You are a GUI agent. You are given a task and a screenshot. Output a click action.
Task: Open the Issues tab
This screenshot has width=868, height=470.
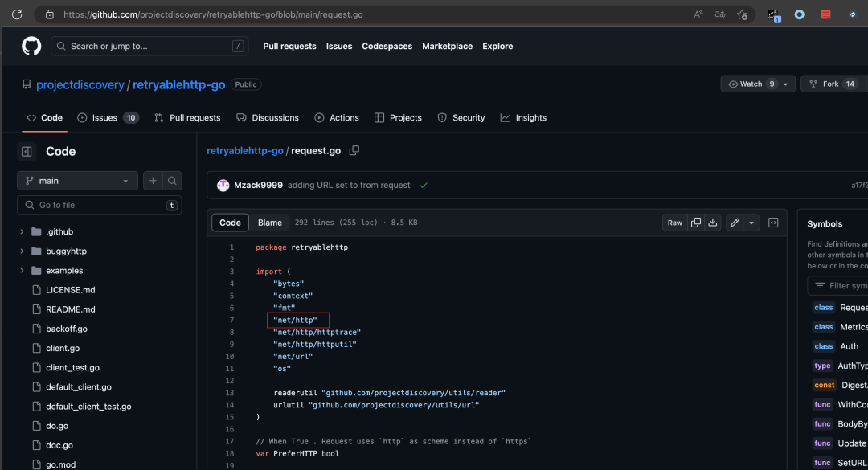108,118
